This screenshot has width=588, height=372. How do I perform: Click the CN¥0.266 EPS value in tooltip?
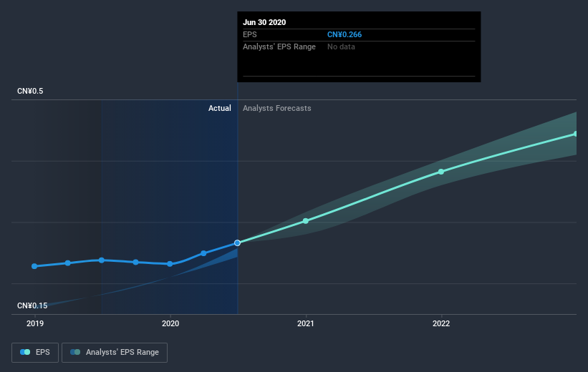[x=344, y=34]
